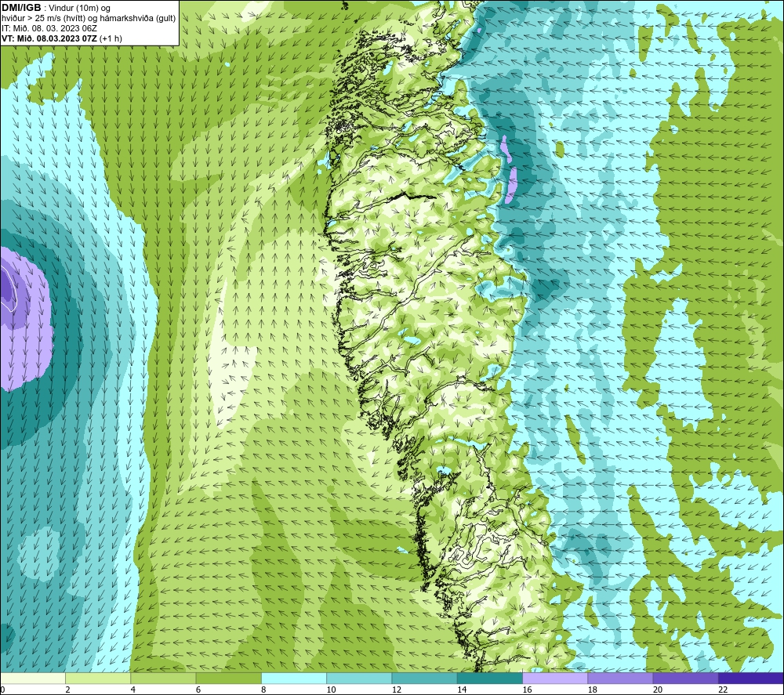Screen dimensions: 784x695
Task: Click the 12–14 m/s teal legend swatch
Action: click(424, 679)
